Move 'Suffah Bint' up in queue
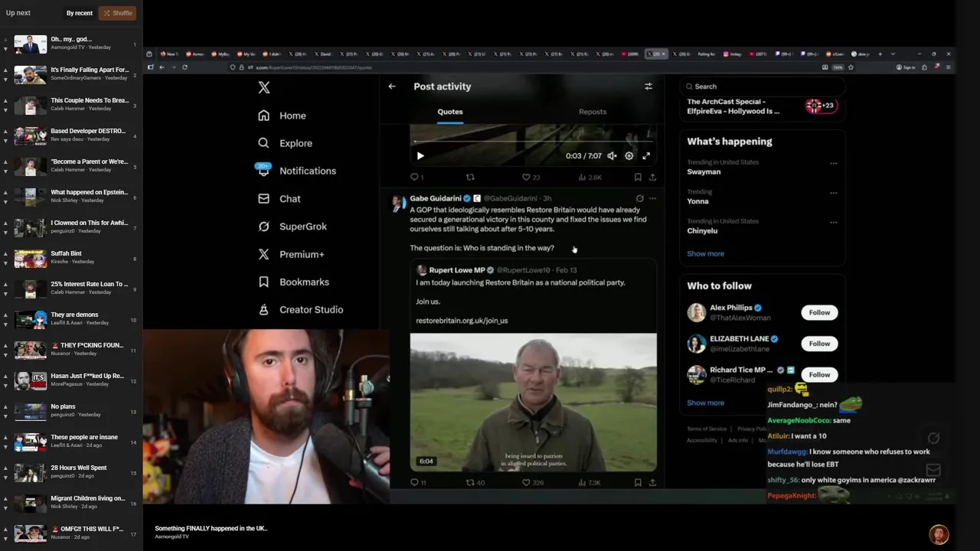This screenshot has width=980, height=551. tap(5, 253)
